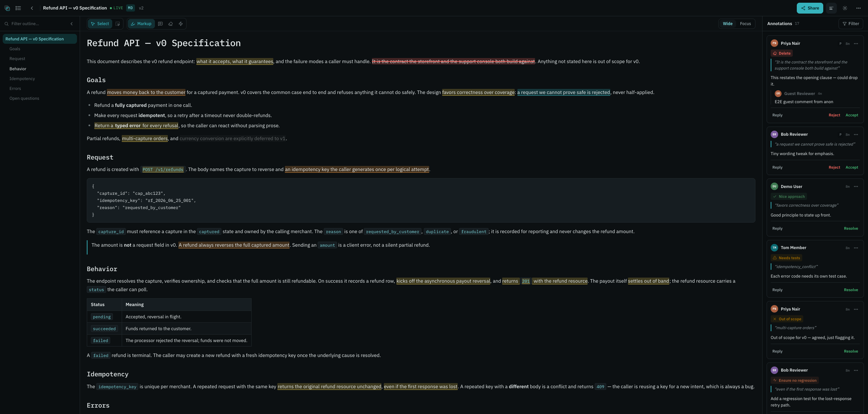Accept Bob Reviewer's wording tweak

[852, 168]
